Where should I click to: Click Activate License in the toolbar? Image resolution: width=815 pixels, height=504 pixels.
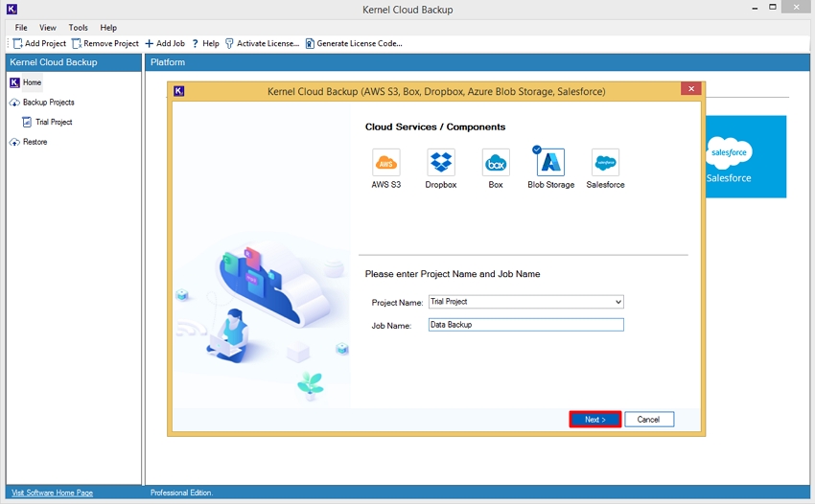tap(263, 44)
